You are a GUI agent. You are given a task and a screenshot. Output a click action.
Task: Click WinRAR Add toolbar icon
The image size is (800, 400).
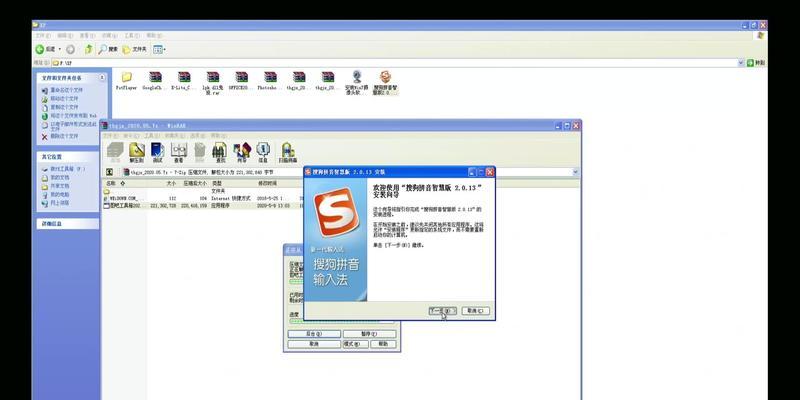coord(115,152)
